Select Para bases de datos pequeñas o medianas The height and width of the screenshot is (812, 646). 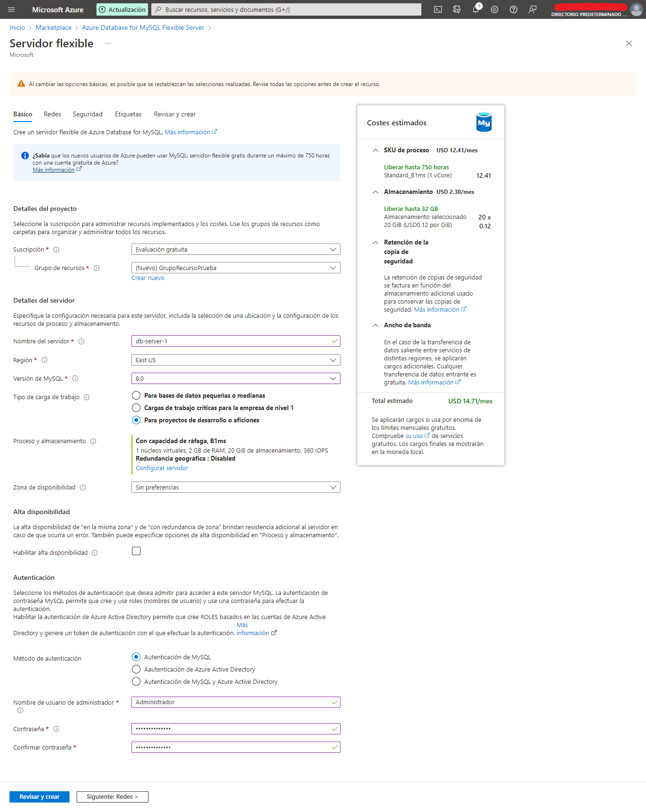pos(136,395)
